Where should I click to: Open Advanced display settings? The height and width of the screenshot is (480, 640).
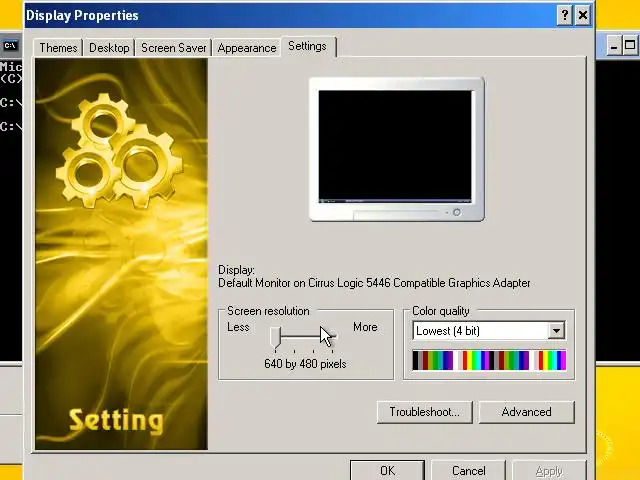pyautogui.click(x=527, y=412)
